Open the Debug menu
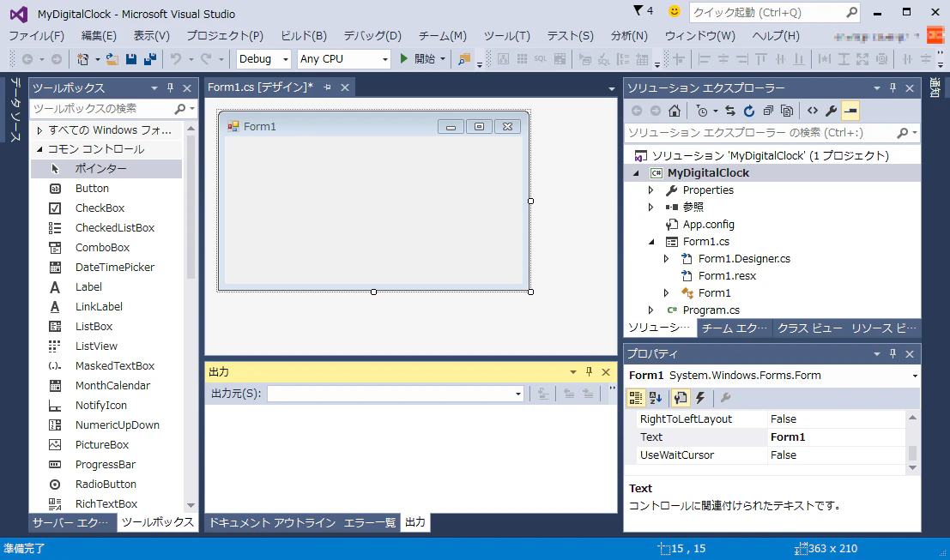The width and height of the screenshot is (950, 560). point(372,36)
